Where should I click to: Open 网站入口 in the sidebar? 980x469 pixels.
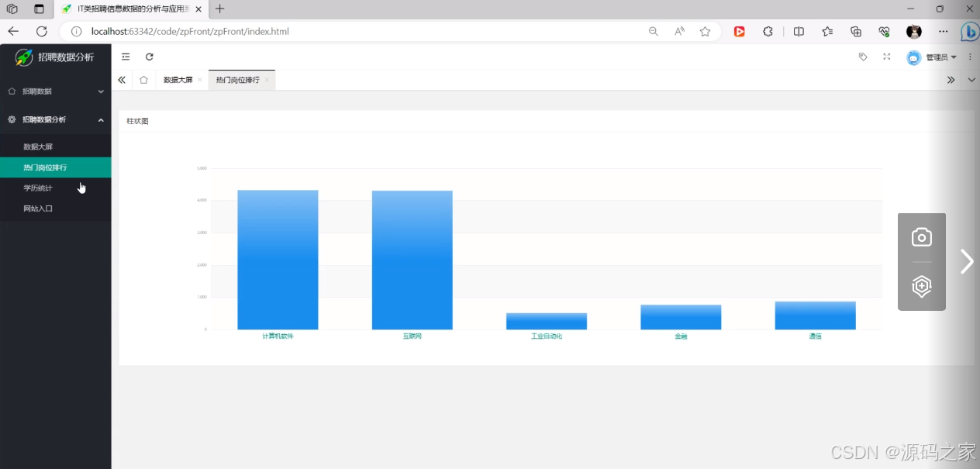pos(55,209)
